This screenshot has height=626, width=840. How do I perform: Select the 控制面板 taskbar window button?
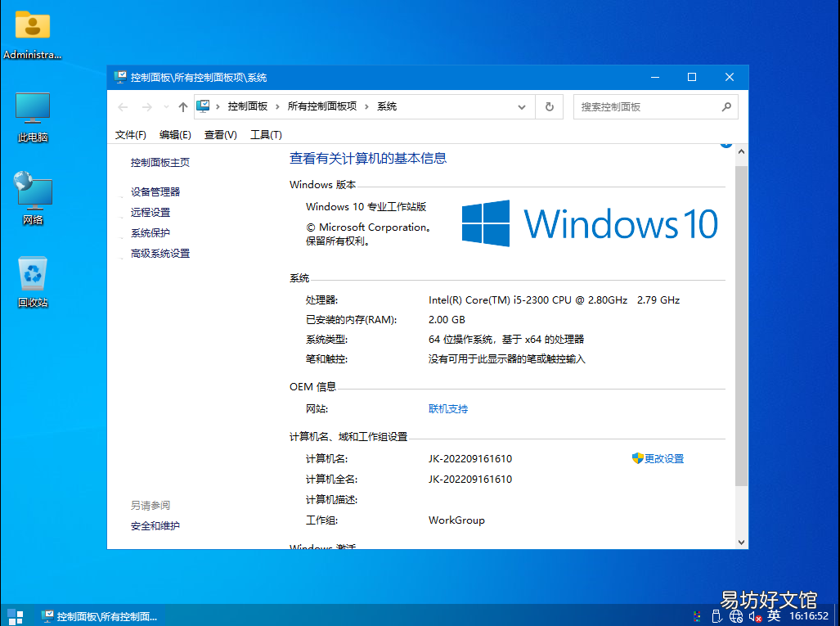pyautogui.click(x=100, y=616)
